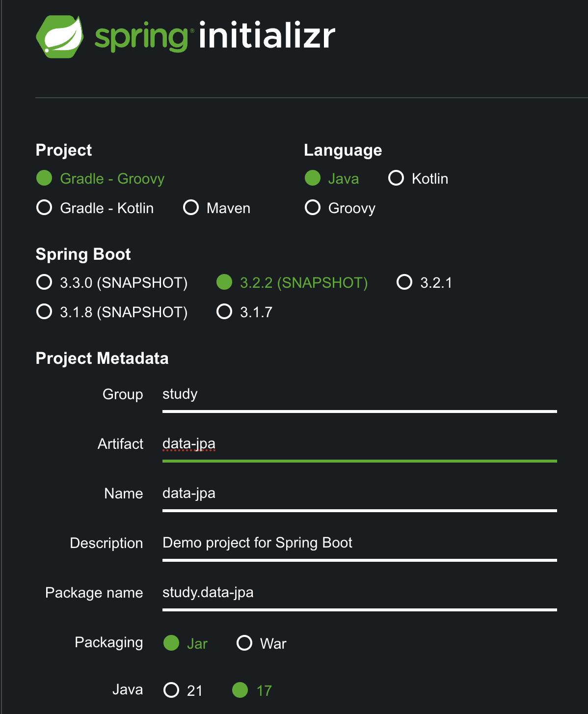Viewport: 588px width, 714px height.
Task: Select Maven as project type
Action: 191,208
